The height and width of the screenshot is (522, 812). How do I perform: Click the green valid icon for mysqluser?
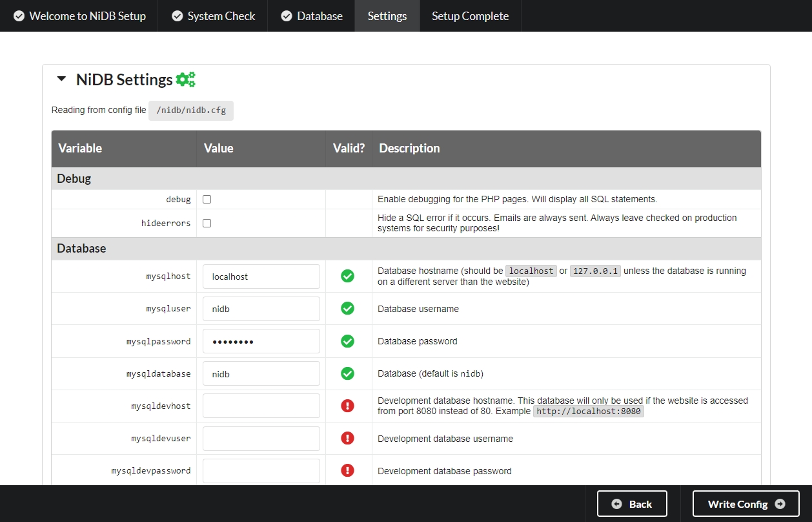pos(347,309)
